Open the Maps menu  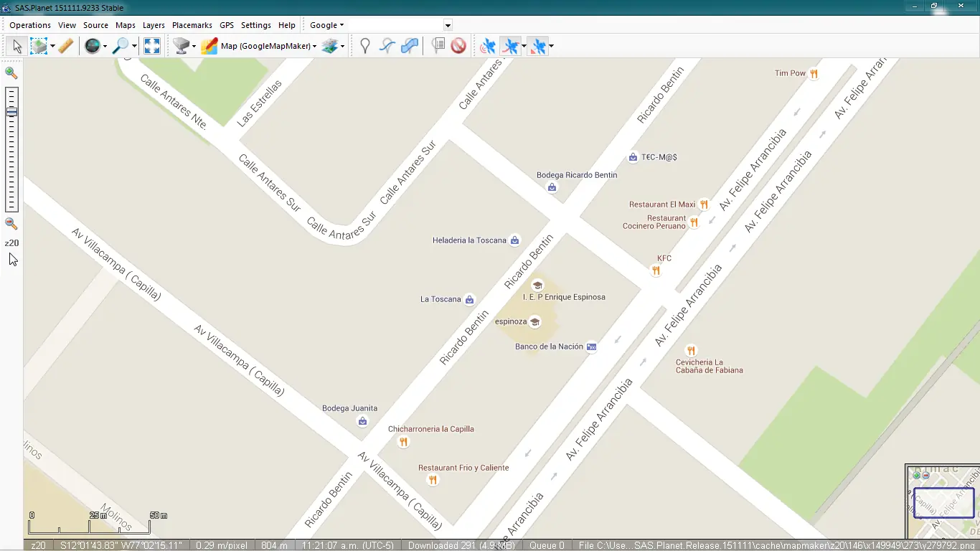(x=126, y=25)
